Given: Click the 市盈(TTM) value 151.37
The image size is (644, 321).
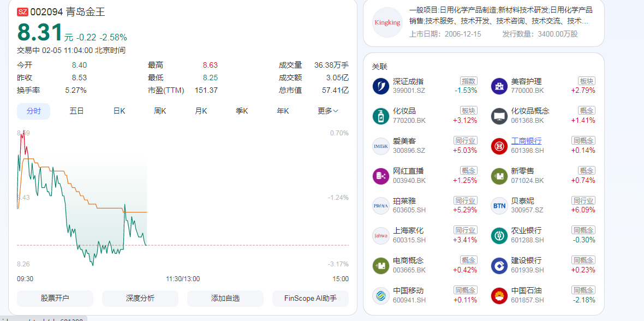Looking at the screenshot, I should (x=206, y=90).
